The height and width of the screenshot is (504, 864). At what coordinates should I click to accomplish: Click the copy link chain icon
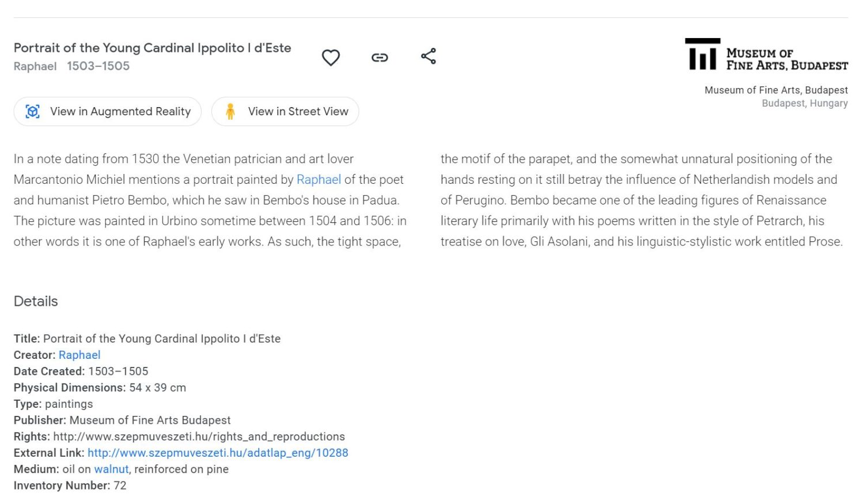click(x=380, y=58)
